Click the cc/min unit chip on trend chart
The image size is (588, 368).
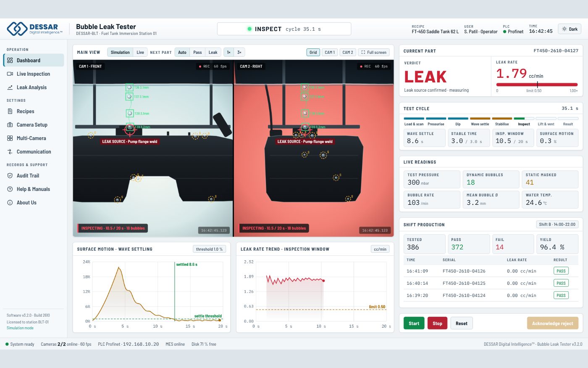point(380,249)
